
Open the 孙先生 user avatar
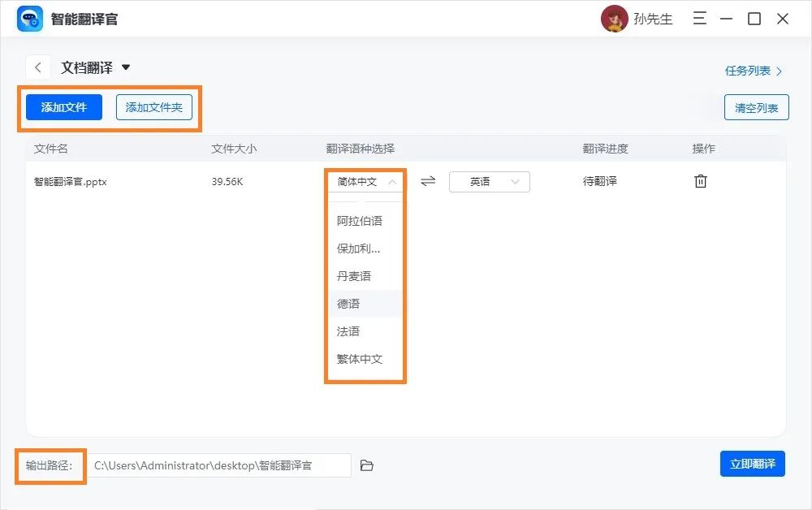[x=614, y=18]
